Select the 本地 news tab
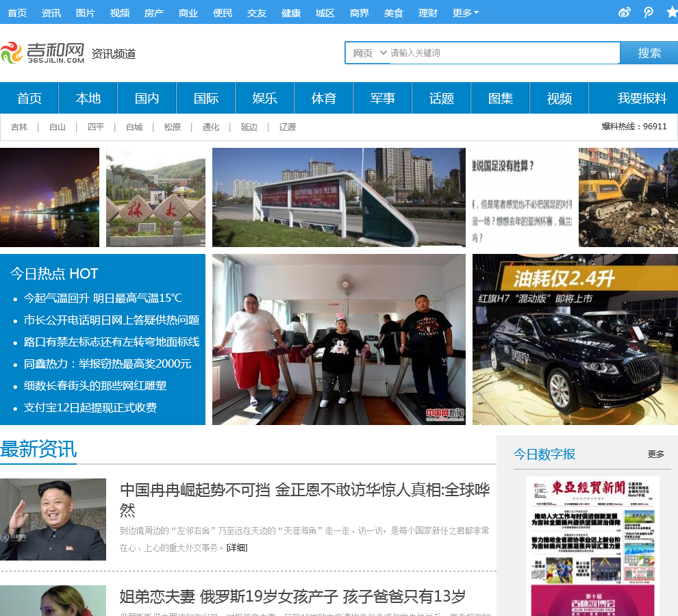This screenshot has height=616, width=678. pos(88,98)
